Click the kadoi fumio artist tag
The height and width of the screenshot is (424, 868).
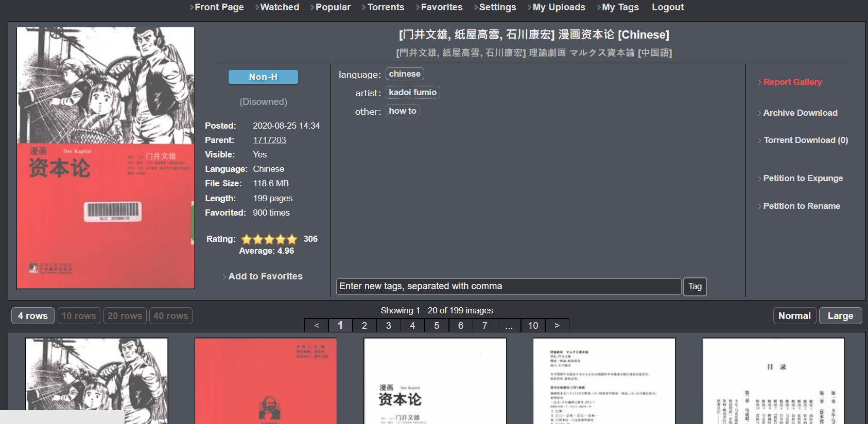point(412,93)
